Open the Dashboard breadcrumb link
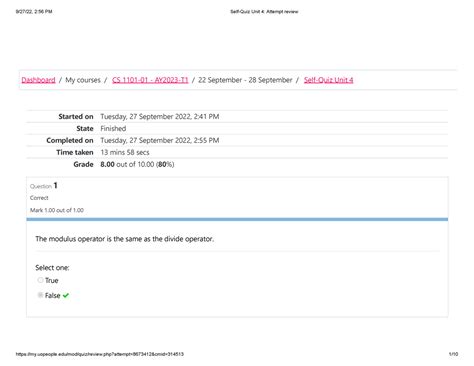 coord(38,80)
